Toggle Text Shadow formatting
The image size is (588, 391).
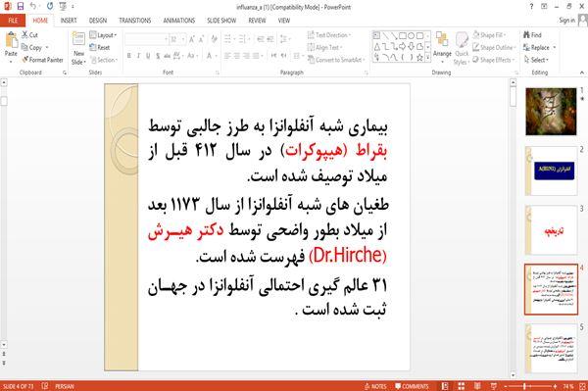158,56
